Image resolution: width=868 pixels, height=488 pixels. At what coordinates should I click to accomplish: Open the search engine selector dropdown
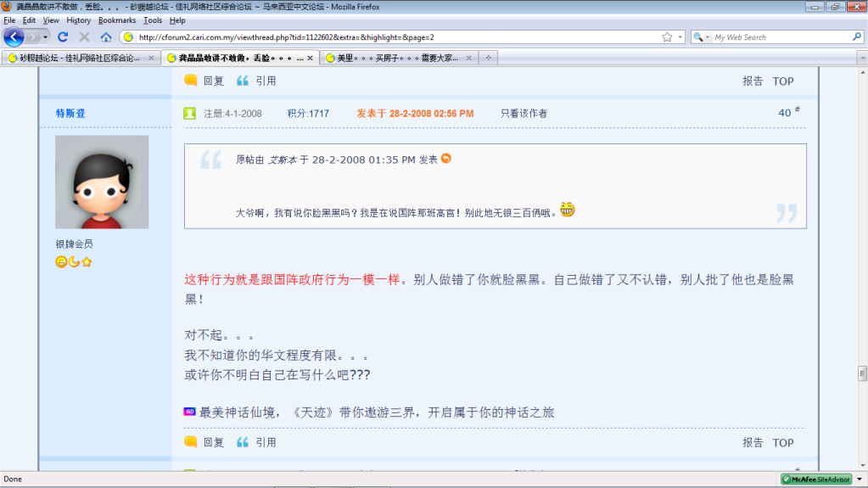[702, 37]
